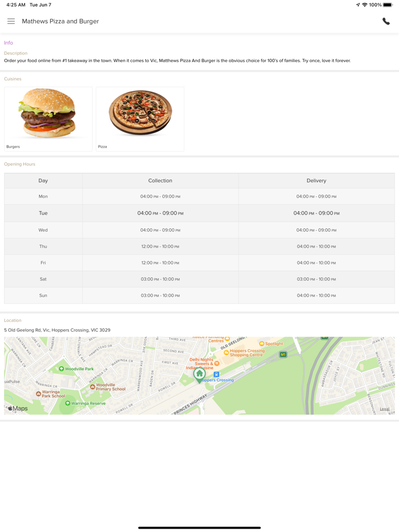The width and height of the screenshot is (399, 532).
Task: Click Fri delivery hours cell
Action: pyautogui.click(x=316, y=263)
